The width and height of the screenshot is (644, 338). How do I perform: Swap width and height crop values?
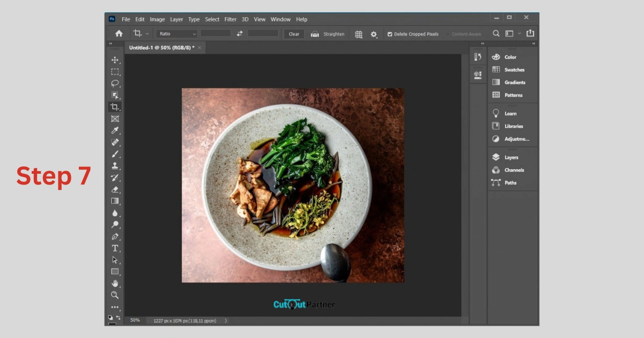(239, 33)
